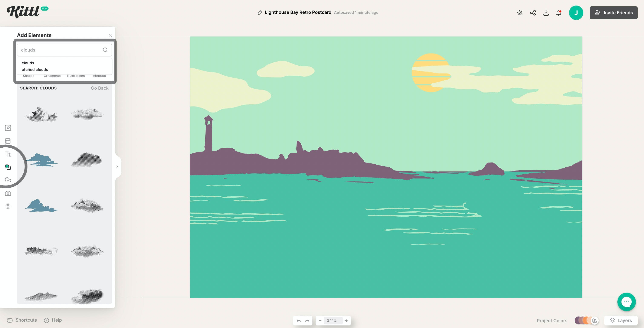Zoom in with the plus button
644x328 pixels.
tap(346, 321)
